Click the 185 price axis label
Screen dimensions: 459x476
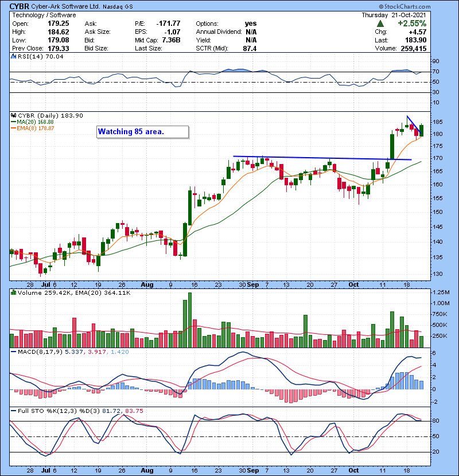tap(438, 122)
